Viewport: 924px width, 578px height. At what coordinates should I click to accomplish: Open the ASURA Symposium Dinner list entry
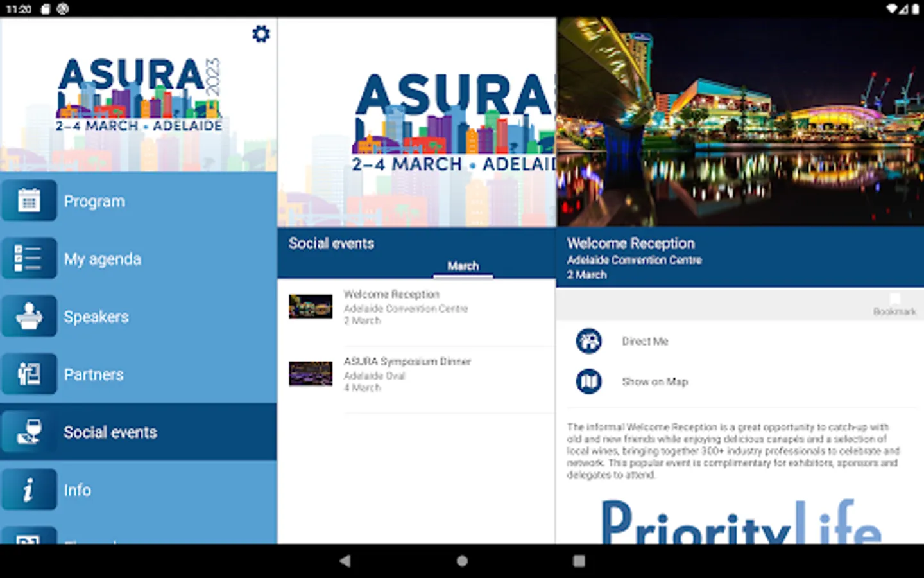pyautogui.click(x=416, y=380)
